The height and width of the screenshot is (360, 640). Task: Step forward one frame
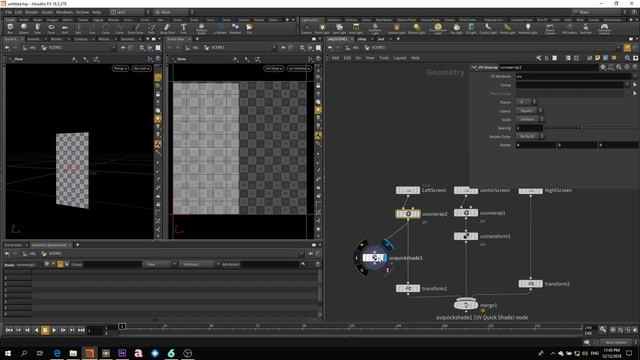pos(63,330)
